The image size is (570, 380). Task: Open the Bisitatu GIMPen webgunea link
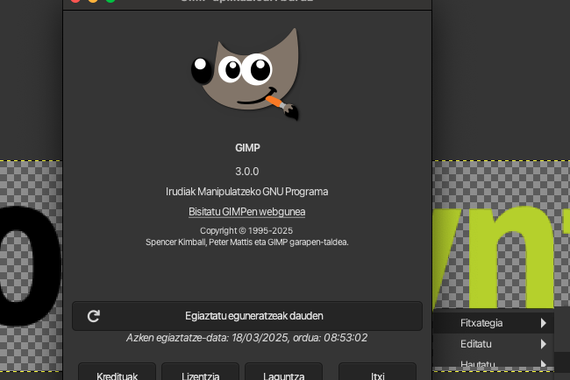pyautogui.click(x=247, y=212)
